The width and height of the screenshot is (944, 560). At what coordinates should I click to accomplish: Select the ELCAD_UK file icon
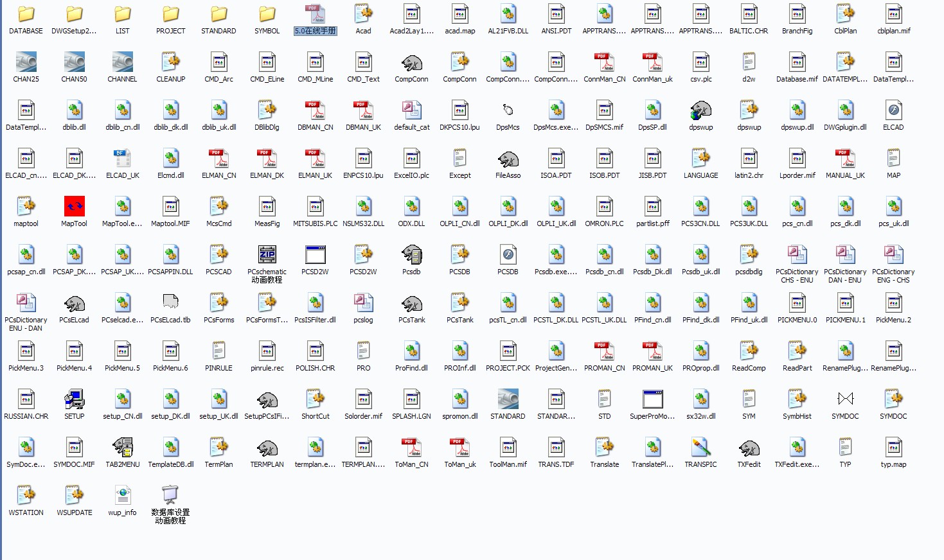pos(123,158)
